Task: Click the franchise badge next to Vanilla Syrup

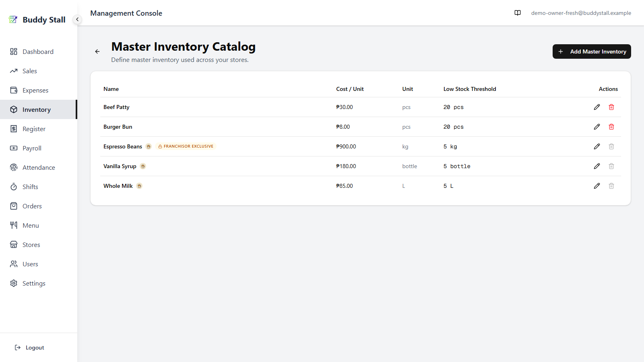Action: coord(143,166)
